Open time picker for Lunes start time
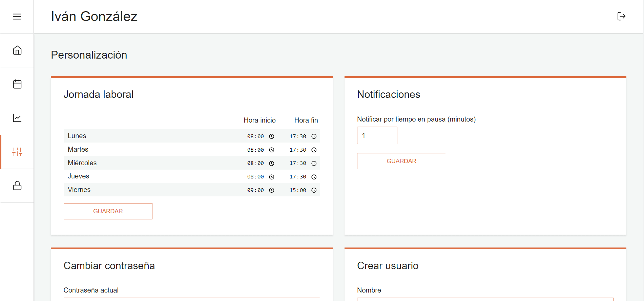644x301 pixels. (271, 136)
